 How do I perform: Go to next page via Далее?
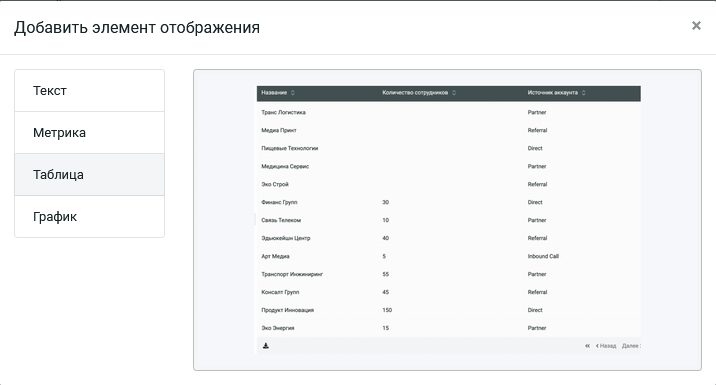(x=631, y=346)
